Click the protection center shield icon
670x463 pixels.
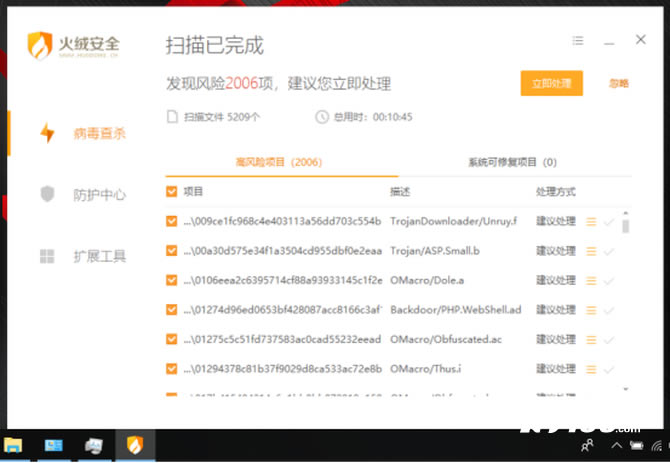47,194
